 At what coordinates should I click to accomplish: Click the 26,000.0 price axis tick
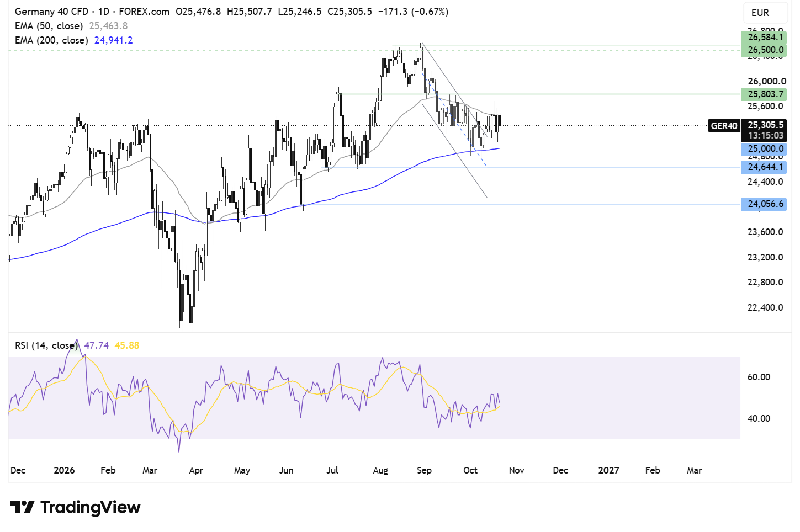click(x=766, y=81)
